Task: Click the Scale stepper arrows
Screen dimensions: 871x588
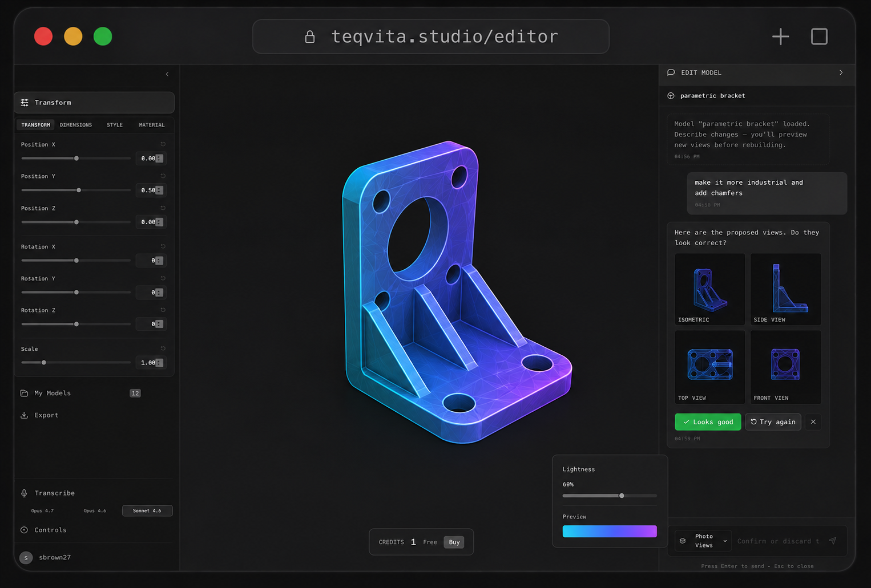Action: [159, 363]
